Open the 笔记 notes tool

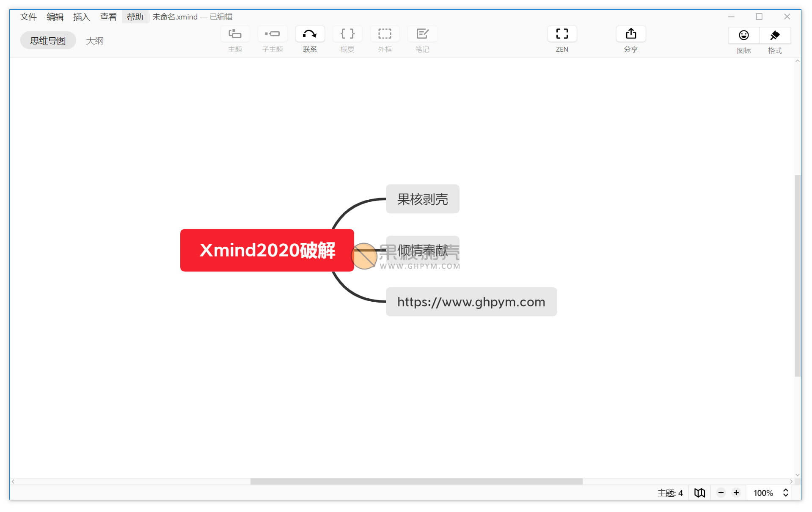[422, 34]
